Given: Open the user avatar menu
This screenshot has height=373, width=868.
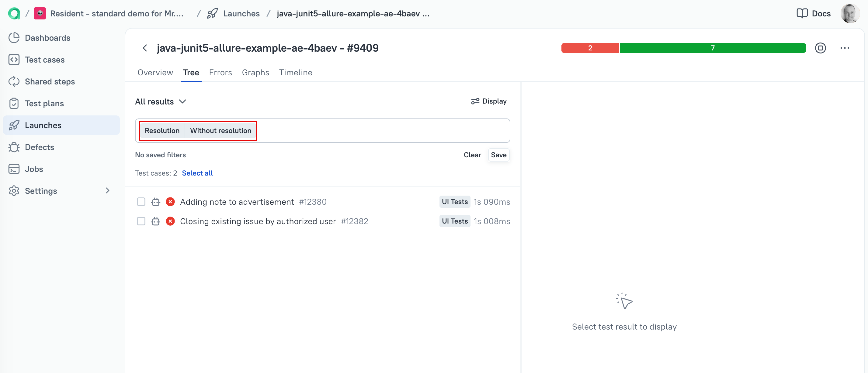Looking at the screenshot, I should pos(850,13).
